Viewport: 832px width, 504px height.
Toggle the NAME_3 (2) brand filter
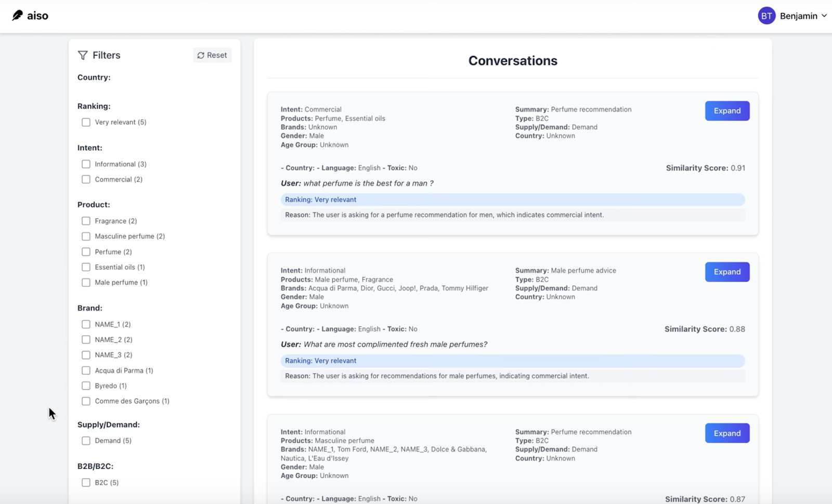pos(86,355)
